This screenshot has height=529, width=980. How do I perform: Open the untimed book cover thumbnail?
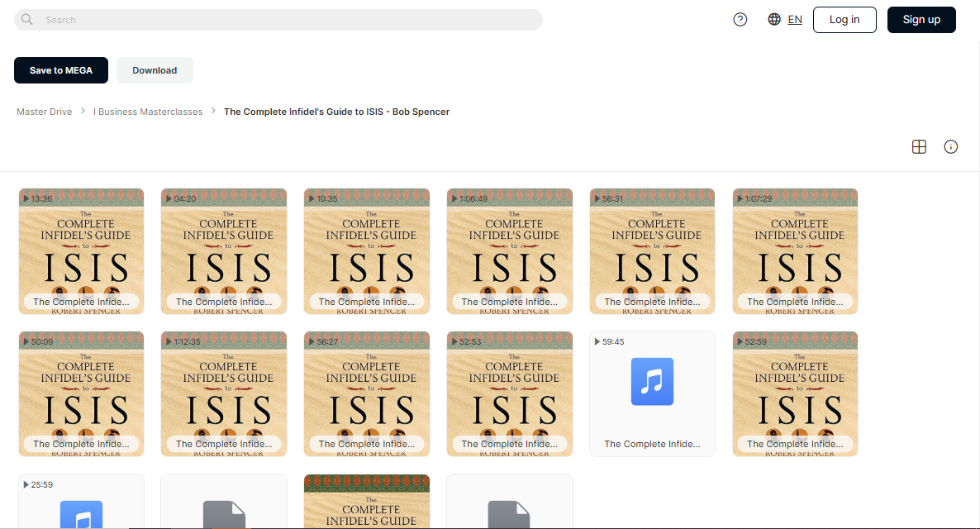(367, 502)
